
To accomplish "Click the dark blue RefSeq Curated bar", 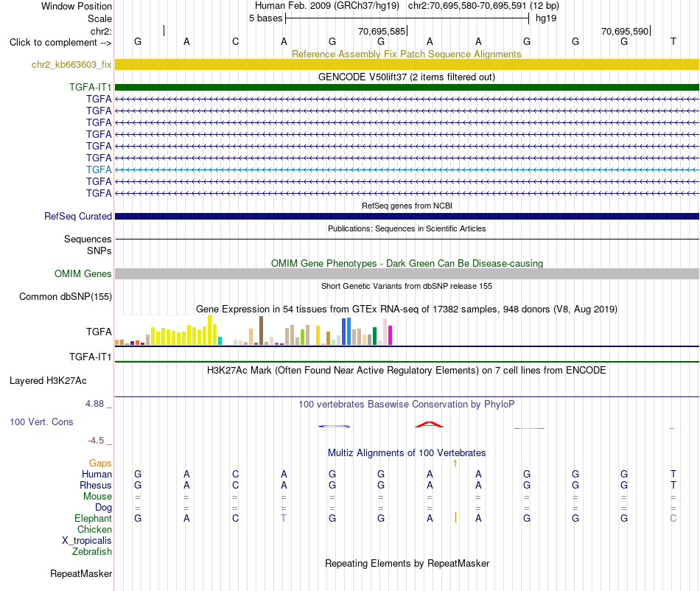I will pos(407,216).
